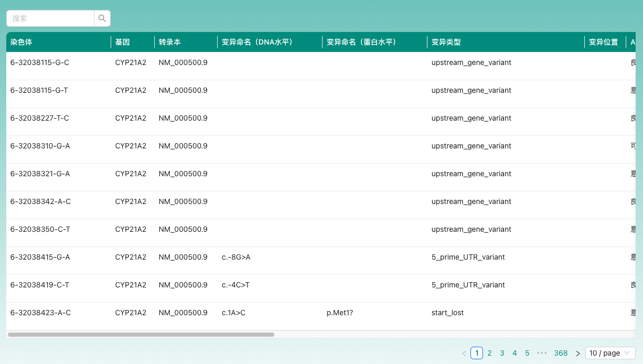643x364 pixels.
Task: Jump to page 368
Action: pos(561,353)
